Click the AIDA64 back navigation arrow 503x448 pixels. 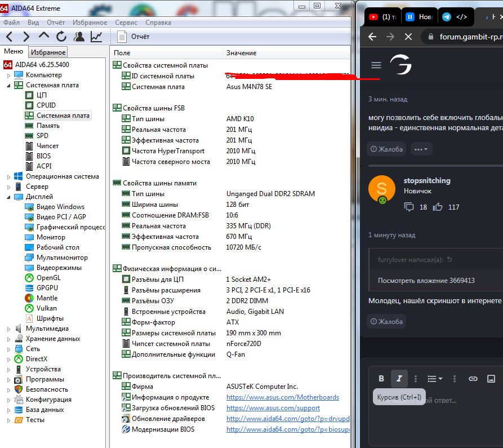pos(10,37)
